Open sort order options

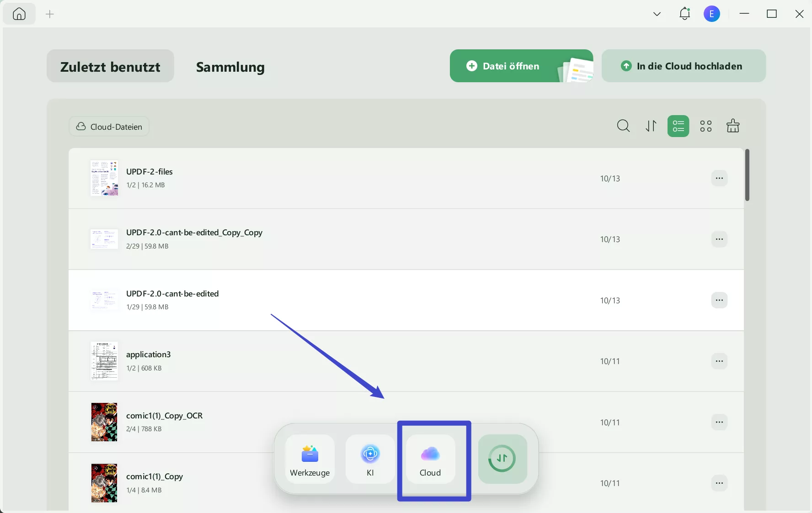[651, 126]
